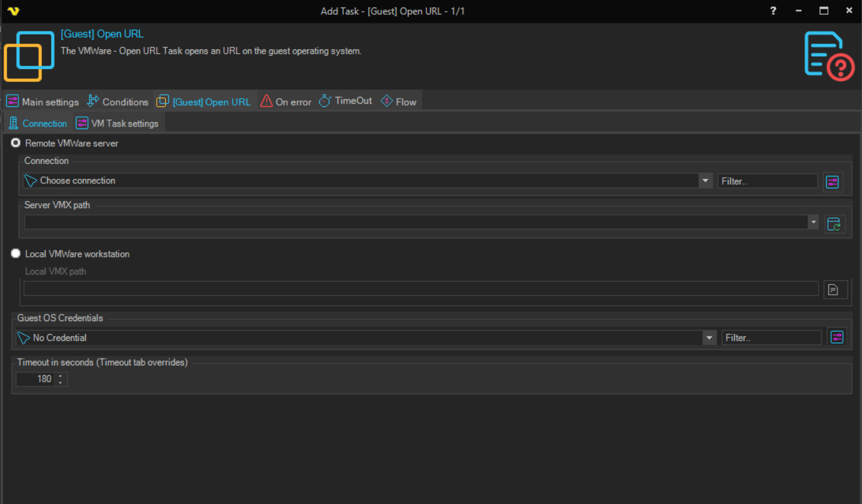Click the credentials Filter text box
862x504 pixels.
click(771, 338)
